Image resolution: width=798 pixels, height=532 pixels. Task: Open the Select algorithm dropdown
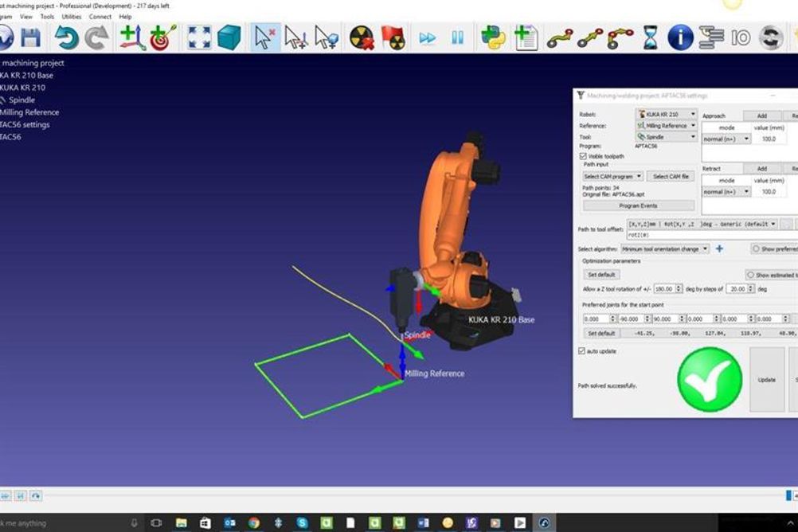tap(665, 249)
